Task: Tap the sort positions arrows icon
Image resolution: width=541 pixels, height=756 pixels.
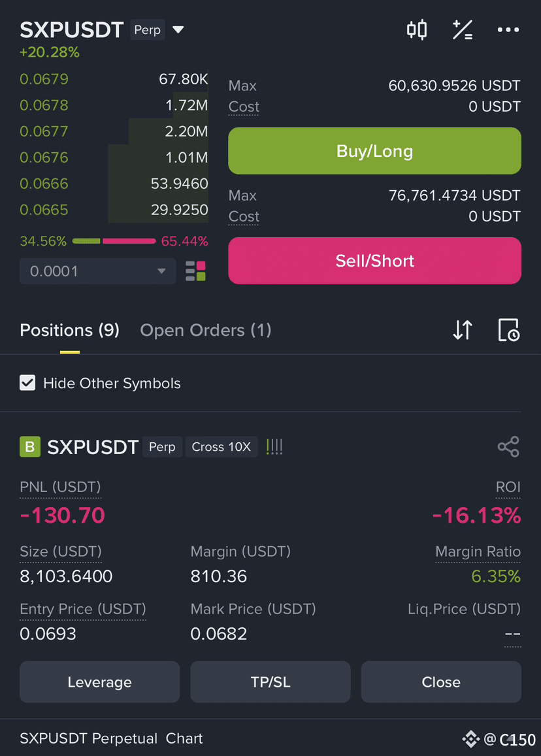Action: tap(463, 330)
